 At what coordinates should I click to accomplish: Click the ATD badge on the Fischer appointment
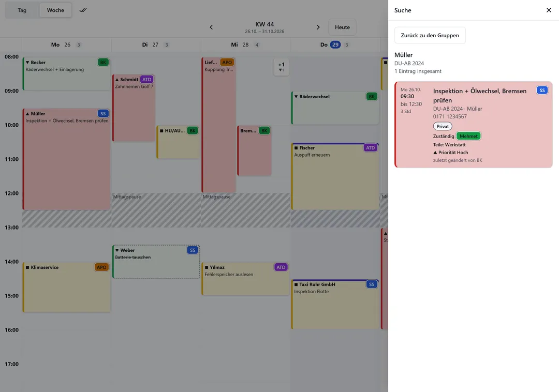pos(371,148)
